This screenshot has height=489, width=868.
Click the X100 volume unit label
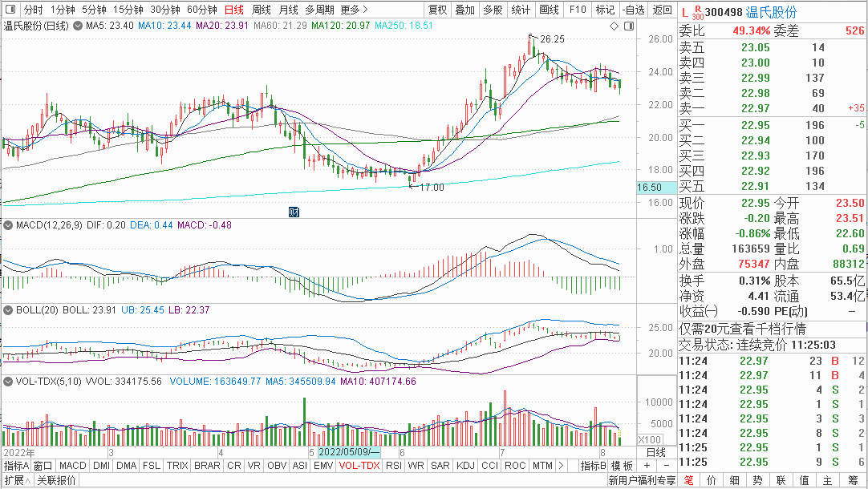[x=650, y=440]
